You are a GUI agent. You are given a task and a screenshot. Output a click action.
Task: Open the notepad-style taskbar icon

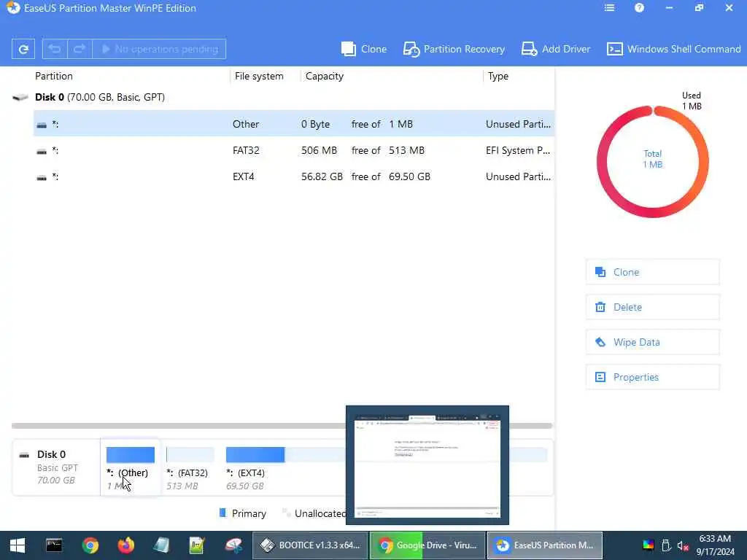[161, 545]
